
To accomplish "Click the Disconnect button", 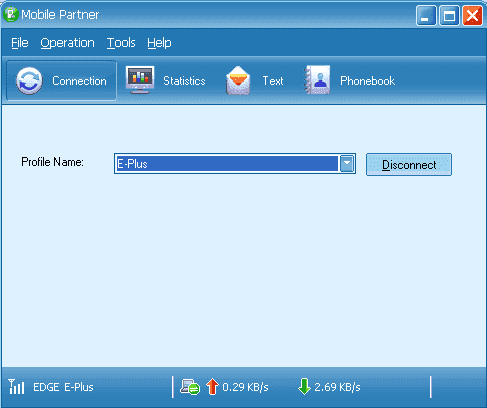I will click(409, 164).
